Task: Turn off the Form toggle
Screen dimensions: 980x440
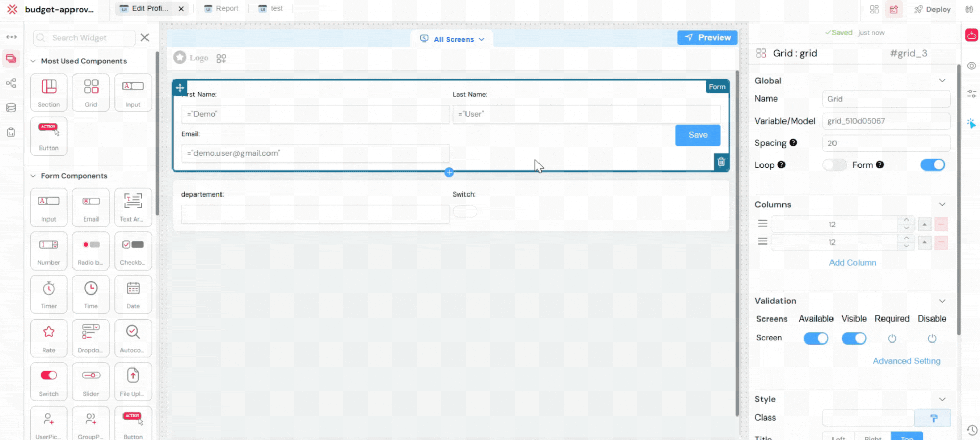Action: tap(933, 165)
